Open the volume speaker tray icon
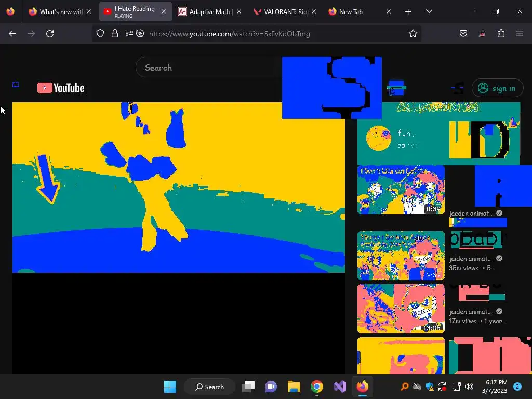 (x=469, y=387)
